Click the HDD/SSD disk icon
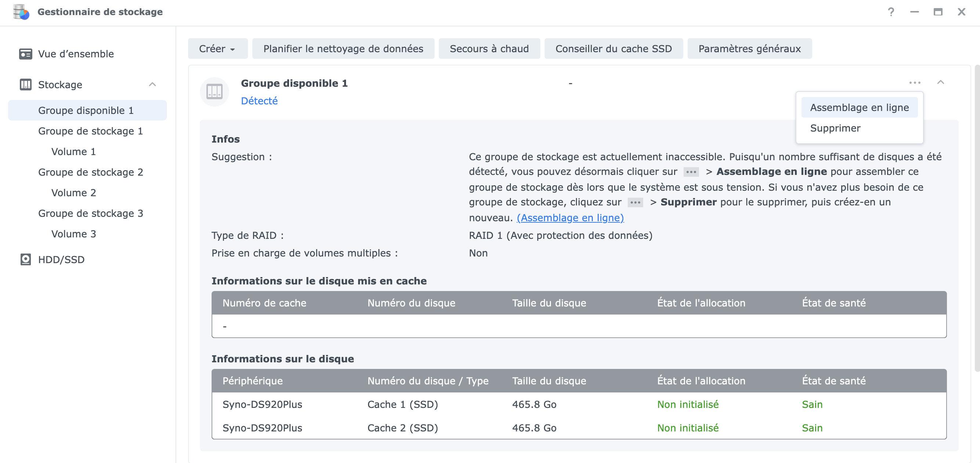980x463 pixels. pos(25,259)
